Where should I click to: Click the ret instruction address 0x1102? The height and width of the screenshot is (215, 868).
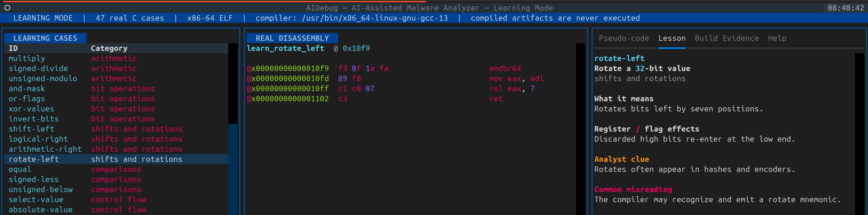pos(288,99)
